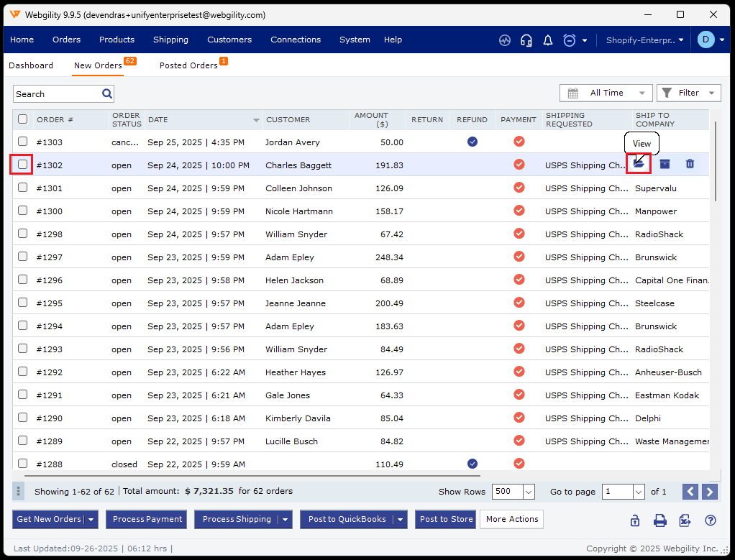This screenshot has height=560, width=735.
Task: Click the archive icon on order #1302 row
Action: pyautogui.click(x=665, y=165)
